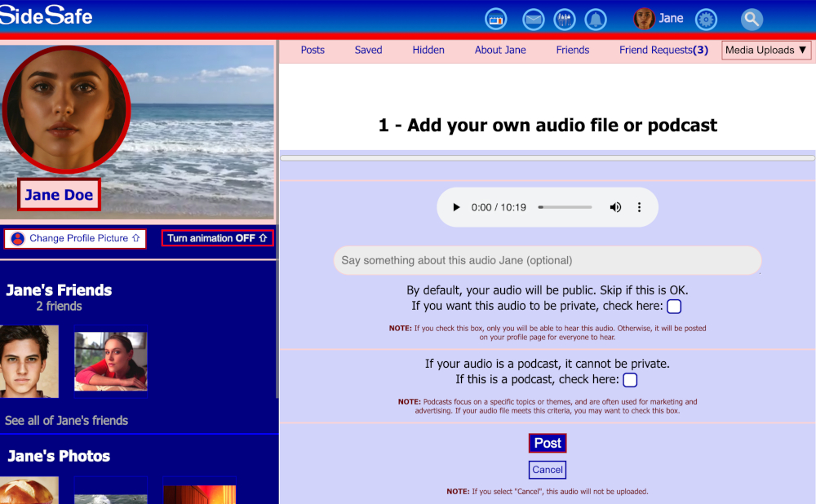Open the audio player's three-dot options menu
Viewport: 816px width, 504px height.
point(639,207)
